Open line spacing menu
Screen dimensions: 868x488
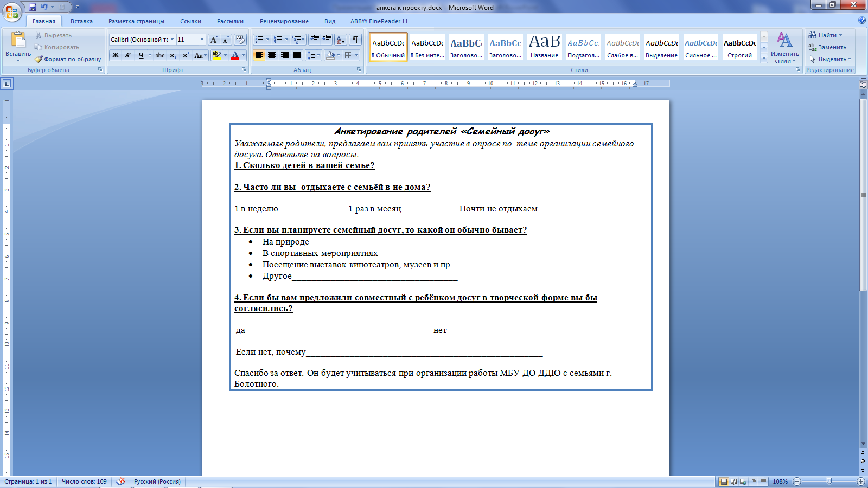(x=313, y=55)
